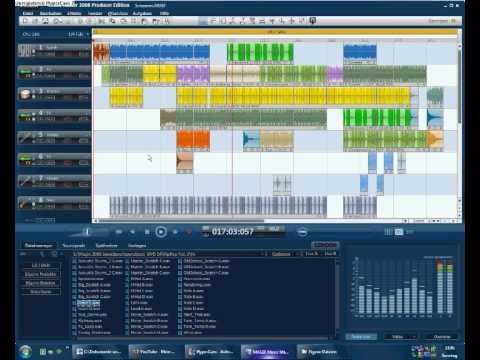This screenshot has height=360, width=480.
Task: Switch to the Synthesizer tab
Action: [x=106, y=246]
